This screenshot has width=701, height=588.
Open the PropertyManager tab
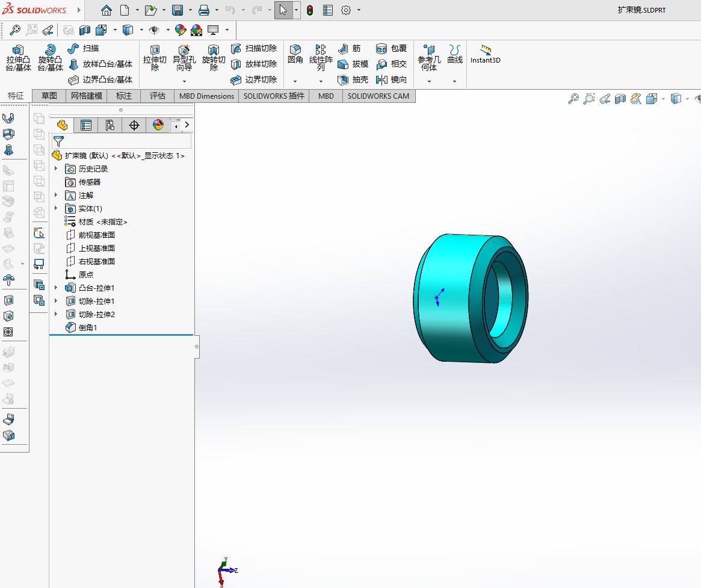point(86,125)
